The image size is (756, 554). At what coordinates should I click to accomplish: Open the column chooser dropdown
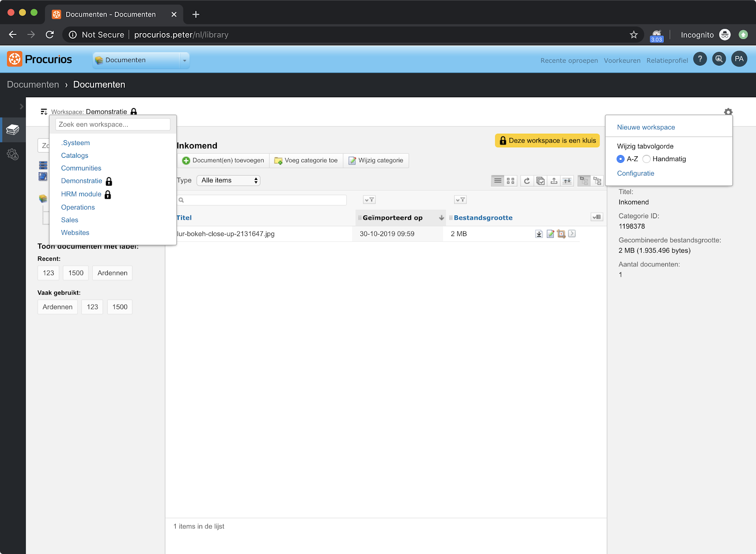pos(597,217)
